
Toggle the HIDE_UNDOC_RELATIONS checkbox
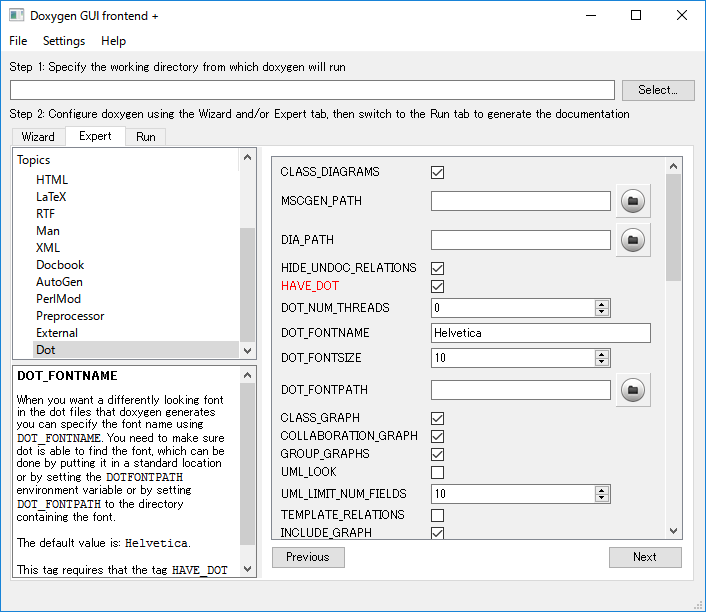click(437, 268)
